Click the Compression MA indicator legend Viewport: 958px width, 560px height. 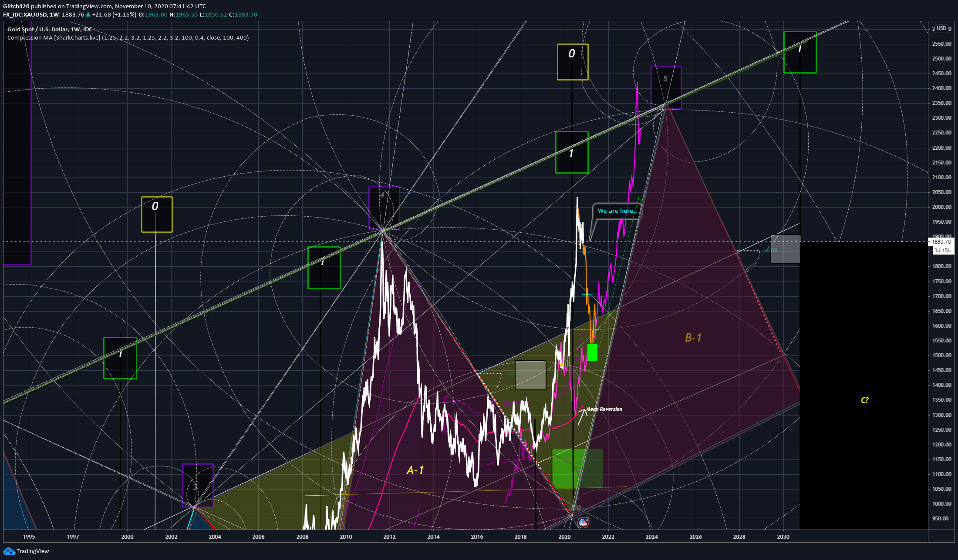[128, 38]
